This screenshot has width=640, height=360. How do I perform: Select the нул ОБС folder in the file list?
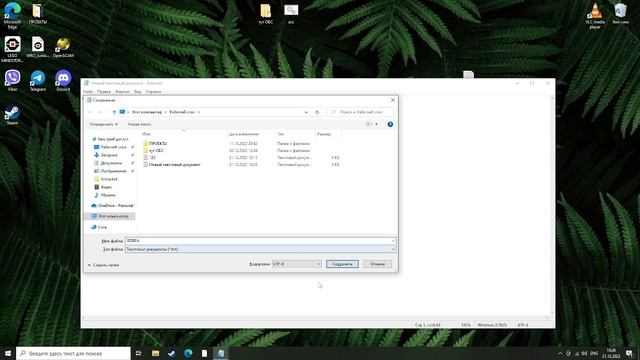156,151
